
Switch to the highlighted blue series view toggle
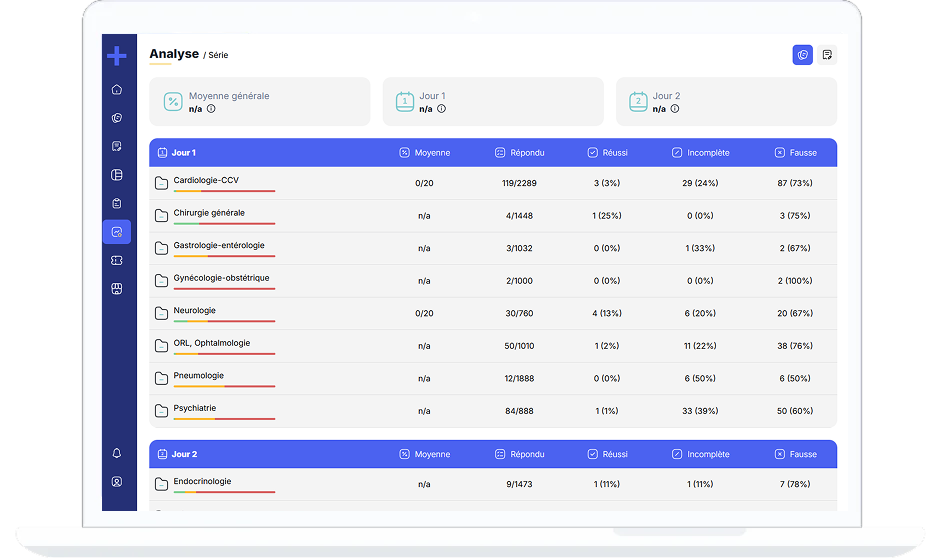point(802,55)
